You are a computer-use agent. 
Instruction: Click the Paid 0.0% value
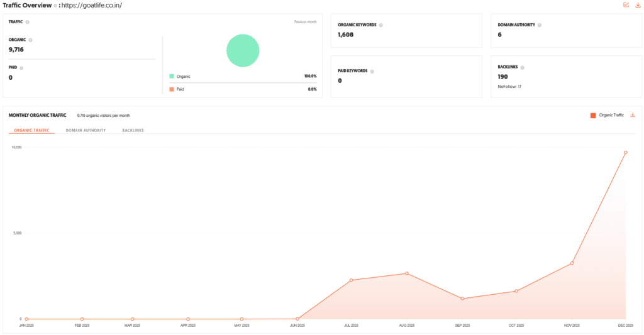[x=312, y=89]
